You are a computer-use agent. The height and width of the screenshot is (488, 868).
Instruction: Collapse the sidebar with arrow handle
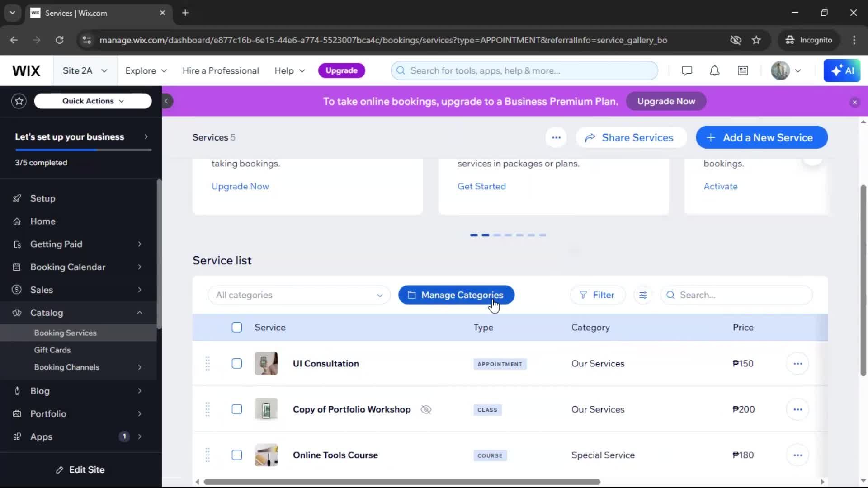pyautogui.click(x=166, y=101)
